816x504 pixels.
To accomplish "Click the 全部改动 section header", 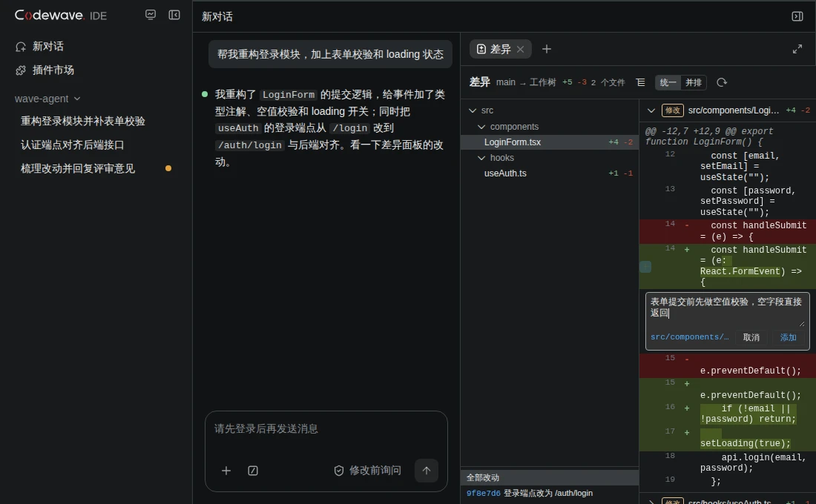I will tap(550, 477).
